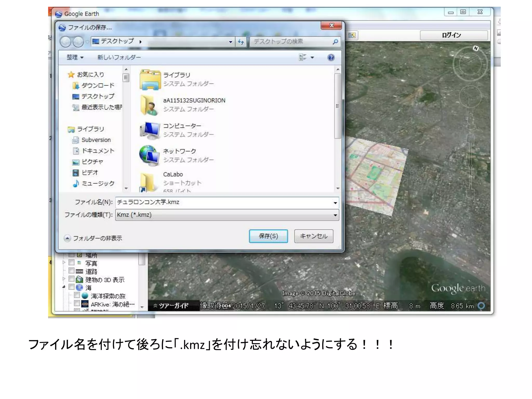Open the 整理 organize menu
Image resolution: width=532 pixels, height=399 pixels.
(75, 57)
